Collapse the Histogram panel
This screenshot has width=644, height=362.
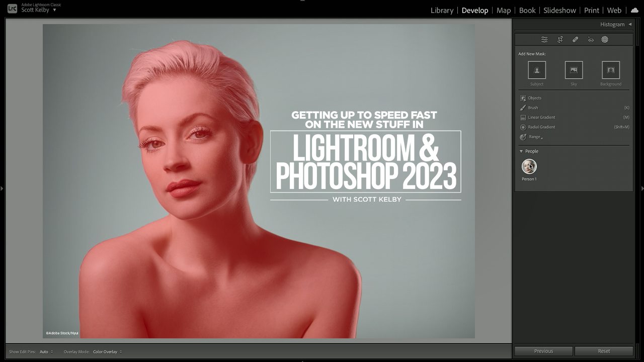(x=630, y=24)
